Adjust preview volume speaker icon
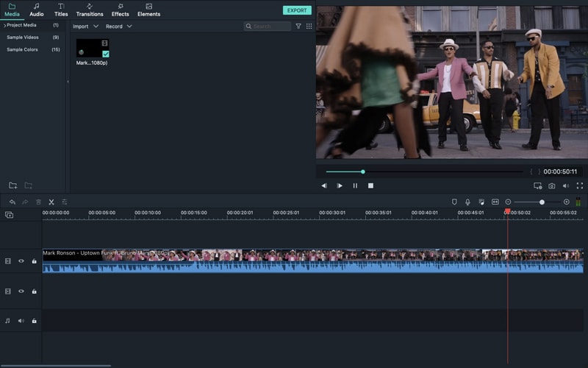 566,186
